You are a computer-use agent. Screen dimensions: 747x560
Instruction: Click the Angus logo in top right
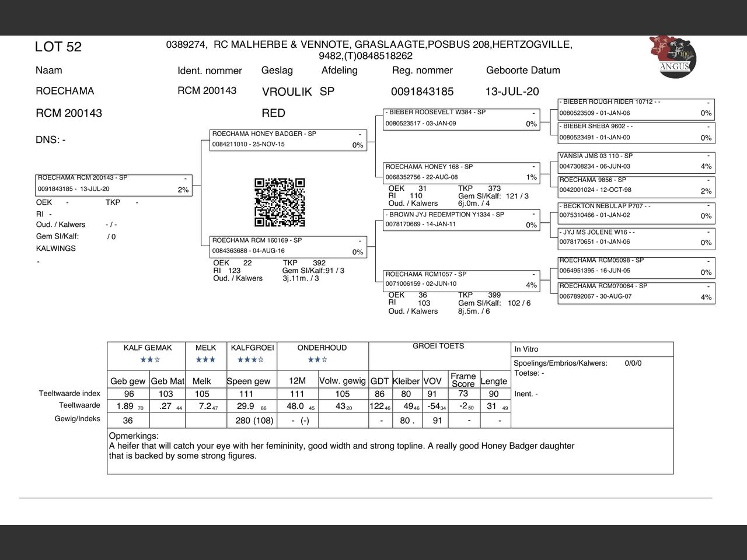coord(673,57)
